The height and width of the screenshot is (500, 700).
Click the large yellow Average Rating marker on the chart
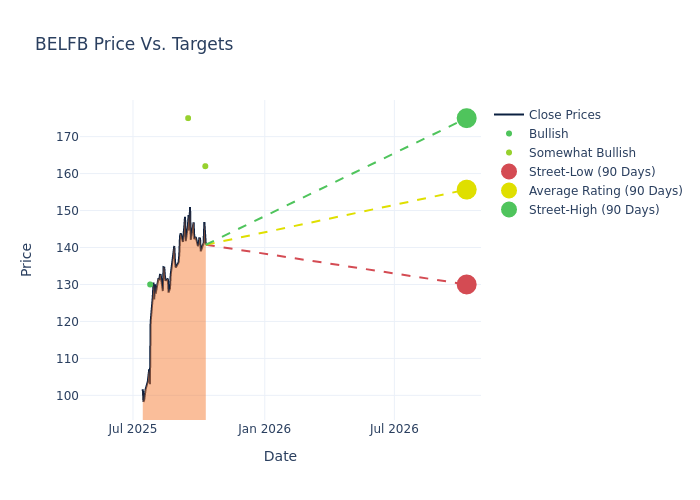(466, 190)
